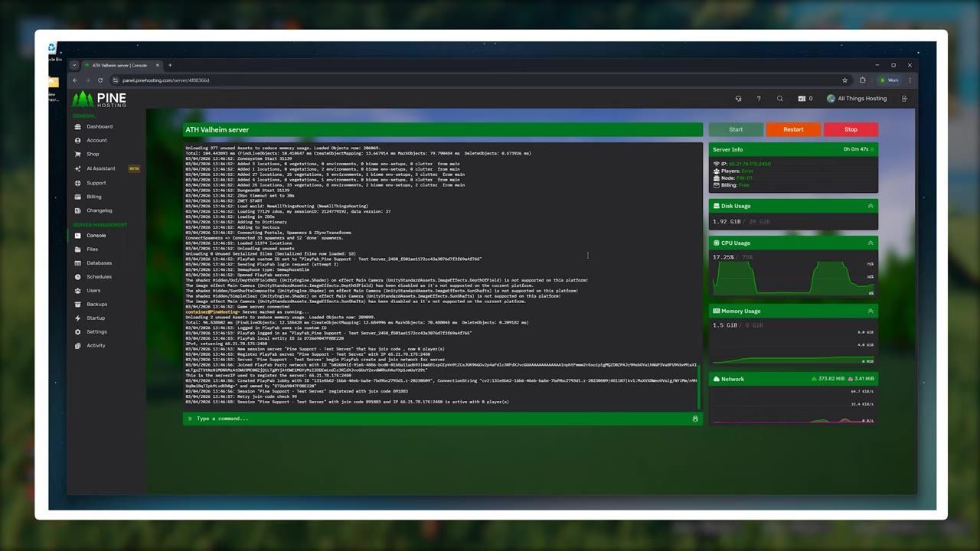Open the All Things Hosting account menu

pyautogui.click(x=857, y=99)
